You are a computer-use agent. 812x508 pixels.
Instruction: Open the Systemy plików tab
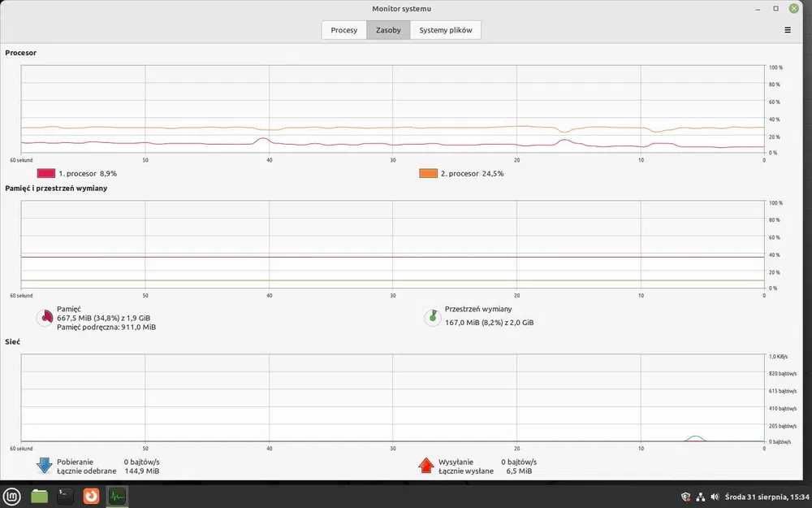pyautogui.click(x=445, y=30)
